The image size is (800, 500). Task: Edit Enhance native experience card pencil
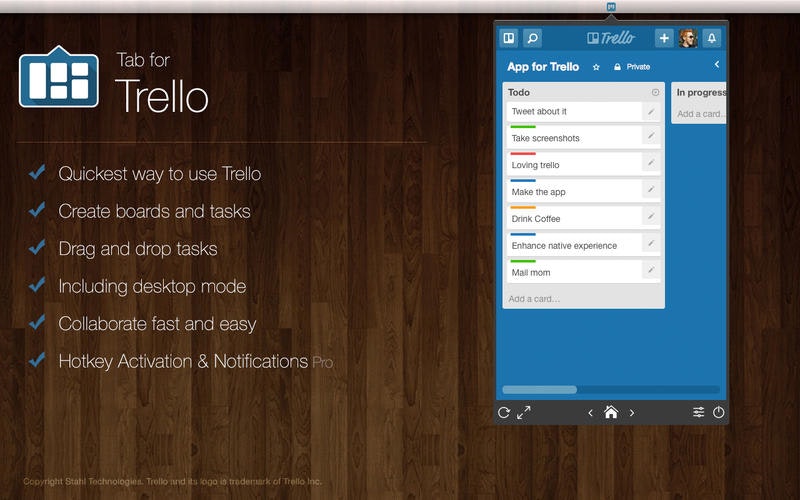pyautogui.click(x=651, y=243)
